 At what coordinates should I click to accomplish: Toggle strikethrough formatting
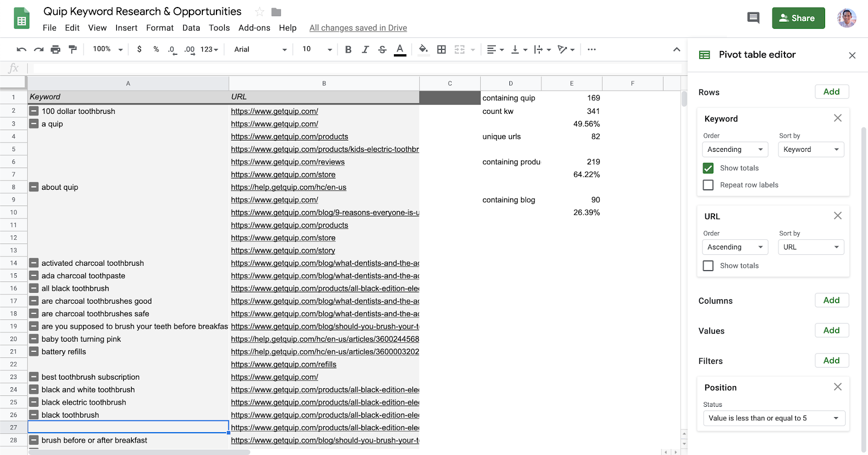(382, 49)
